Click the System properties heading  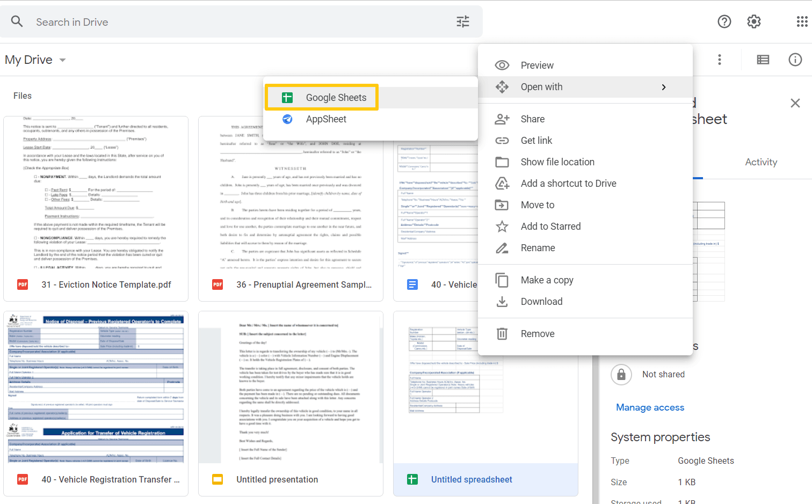[x=660, y=437]
